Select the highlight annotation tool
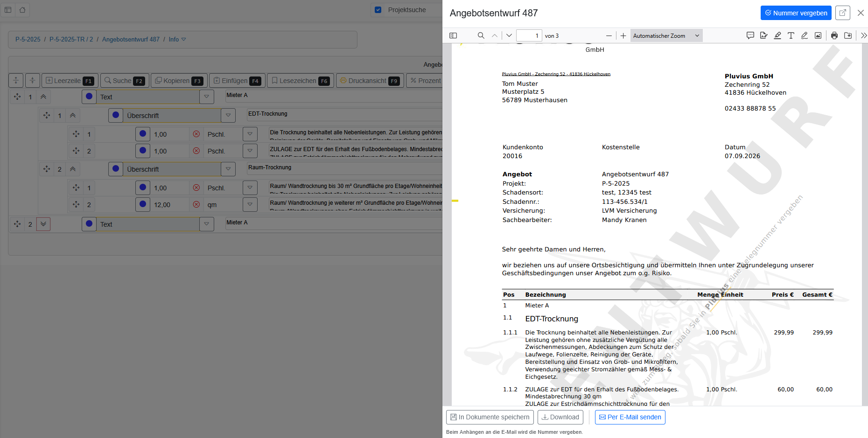This screenshot has width=868, height=438. [777, 35]
